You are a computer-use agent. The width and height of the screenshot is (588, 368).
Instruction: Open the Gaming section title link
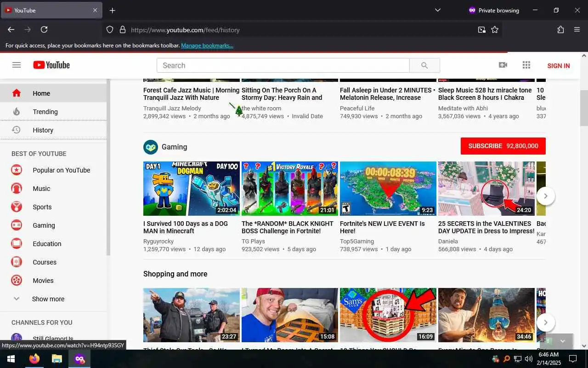pos(174,147)
